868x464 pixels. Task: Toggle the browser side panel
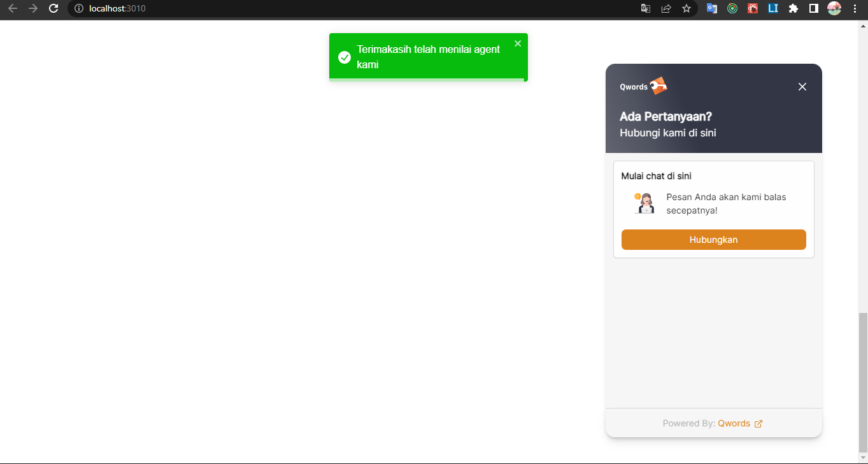(814, 8)
